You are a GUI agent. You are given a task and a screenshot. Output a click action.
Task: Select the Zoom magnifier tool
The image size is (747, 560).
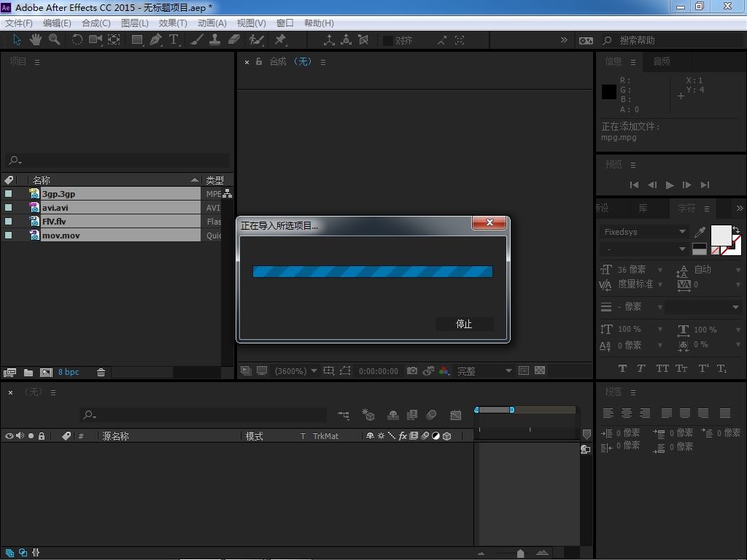point(54,40)
